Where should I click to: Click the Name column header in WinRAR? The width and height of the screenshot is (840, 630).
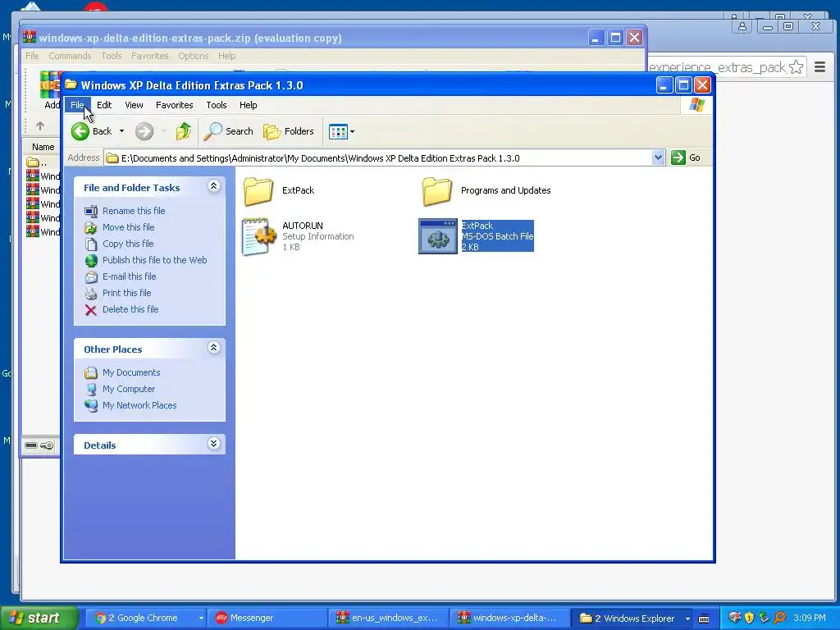click(43, 147)
